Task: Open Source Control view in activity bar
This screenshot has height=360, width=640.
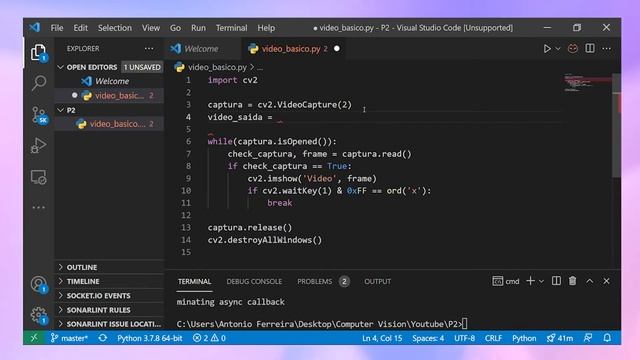Action: point(40,115)
